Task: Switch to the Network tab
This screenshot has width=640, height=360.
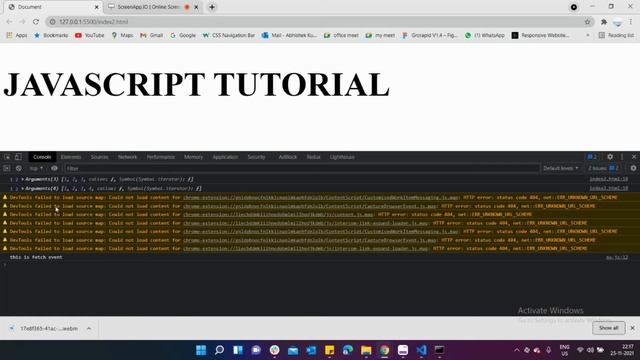Action: point(127,157)
